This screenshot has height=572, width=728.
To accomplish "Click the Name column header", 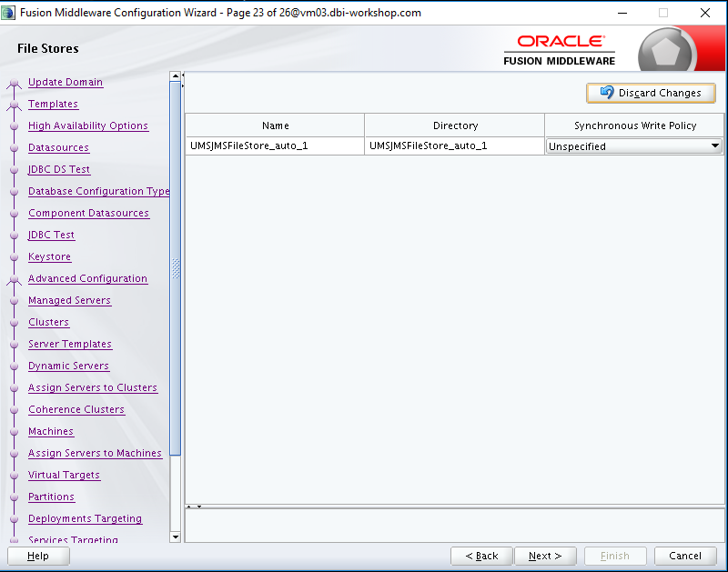I will (275, 125).
